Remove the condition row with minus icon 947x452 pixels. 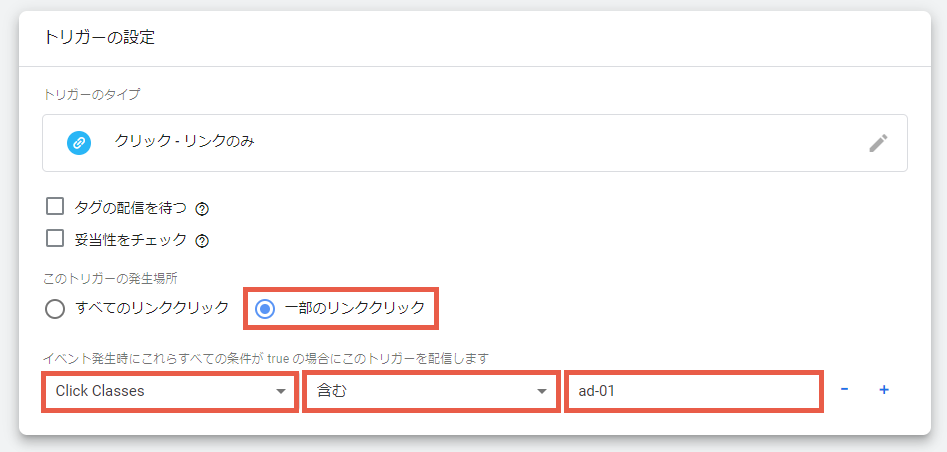[844, 390]
